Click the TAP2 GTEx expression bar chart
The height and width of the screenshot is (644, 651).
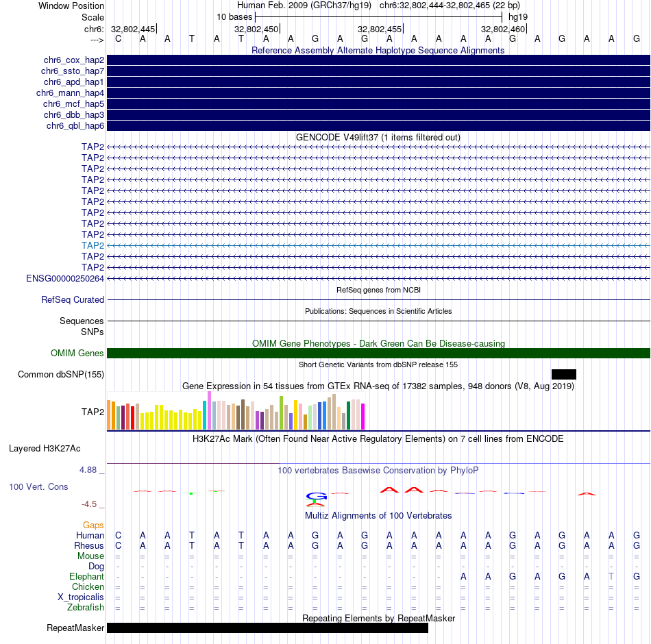pyautogui.click(x=236, y=410)
